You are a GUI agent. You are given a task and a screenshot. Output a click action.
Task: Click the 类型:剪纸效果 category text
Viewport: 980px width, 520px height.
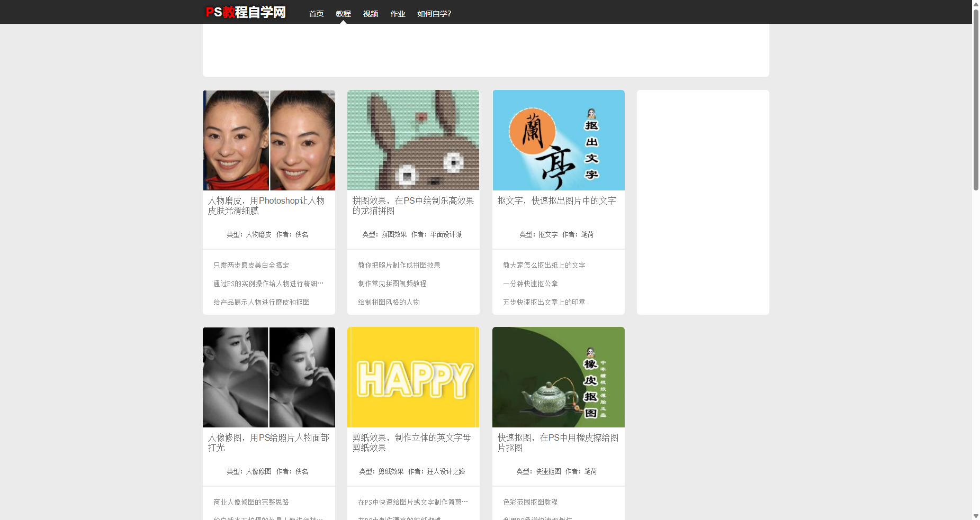[381, 471]
